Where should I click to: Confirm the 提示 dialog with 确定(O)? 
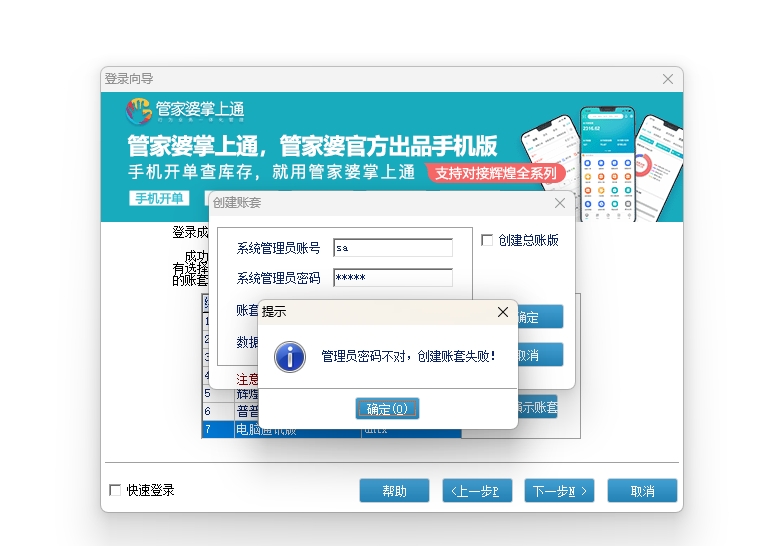click(x=387, y=409)
